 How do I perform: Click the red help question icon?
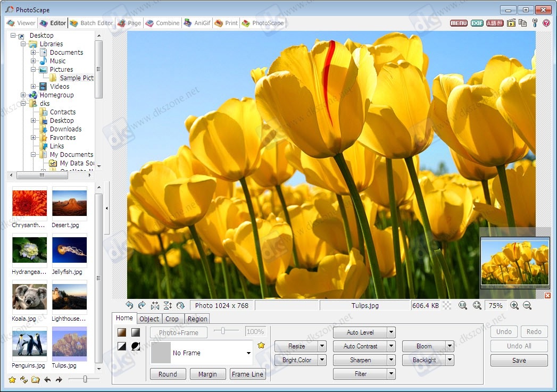pos(546,23)
